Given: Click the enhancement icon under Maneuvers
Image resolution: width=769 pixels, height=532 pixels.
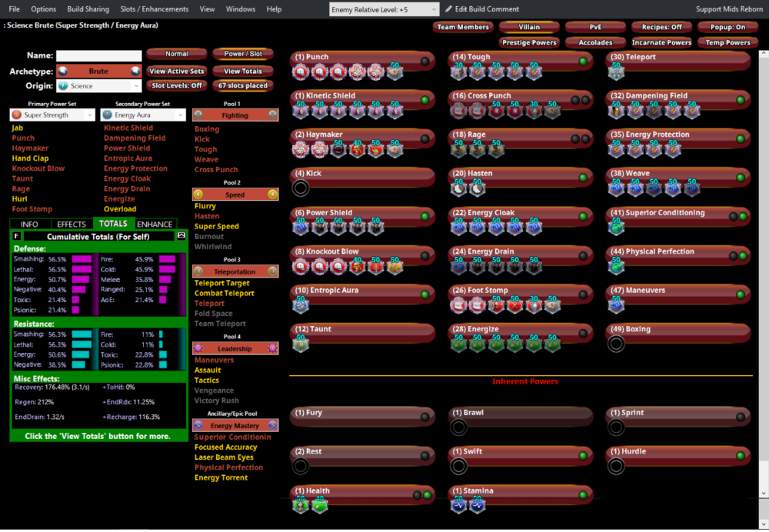Looking at the screenshot, I should pyautogui.click(x=617, y=304).
